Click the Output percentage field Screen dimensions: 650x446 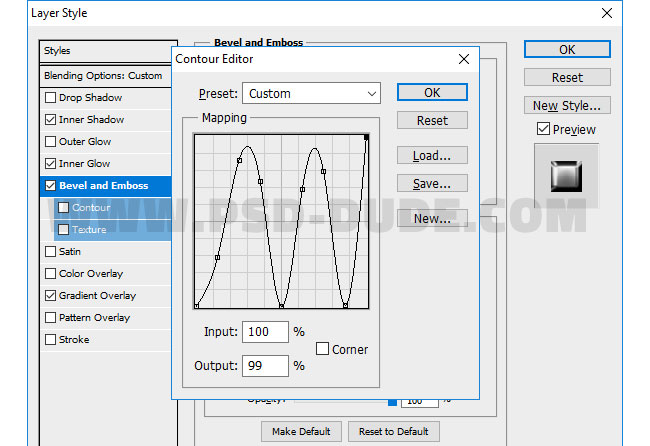tap(265, 366)
